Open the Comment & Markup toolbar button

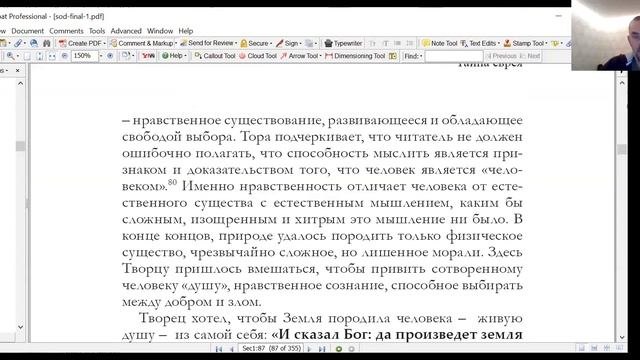(142, 43)
